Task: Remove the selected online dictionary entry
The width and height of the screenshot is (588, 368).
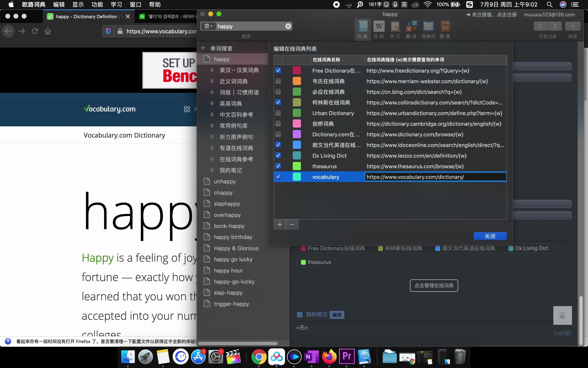Action: coord(292,224)
